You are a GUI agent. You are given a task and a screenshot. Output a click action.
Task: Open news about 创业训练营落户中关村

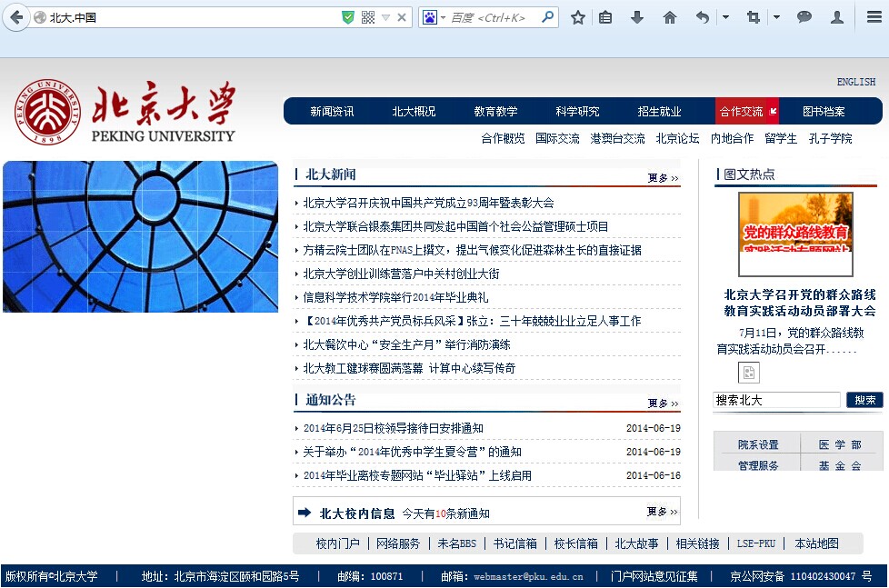tap(401, 274)
